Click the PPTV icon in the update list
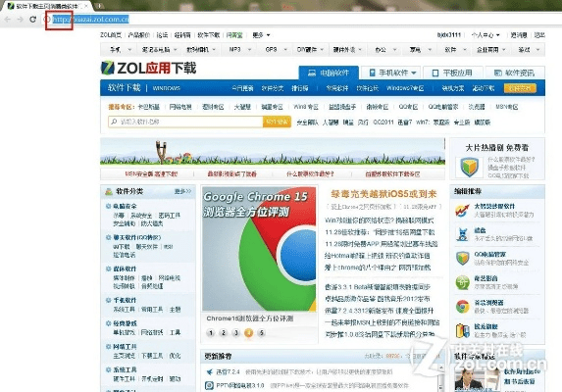Viewport: 562px width, 392px height. [x=209, y=385]
